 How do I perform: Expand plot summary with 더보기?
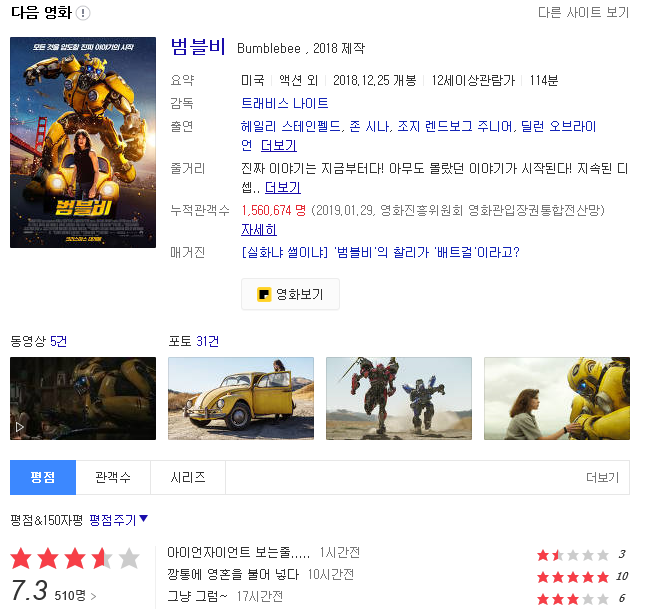[x=283, y=187]
